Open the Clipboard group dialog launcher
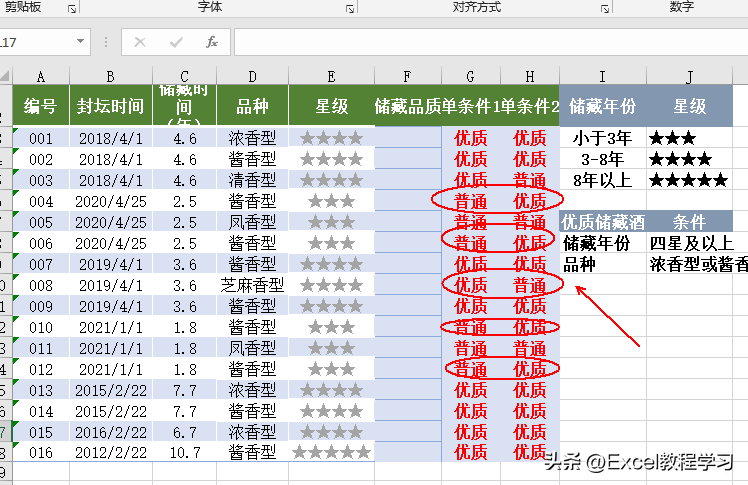This screenshot has width=748, height=485. [x=72, y=9]
